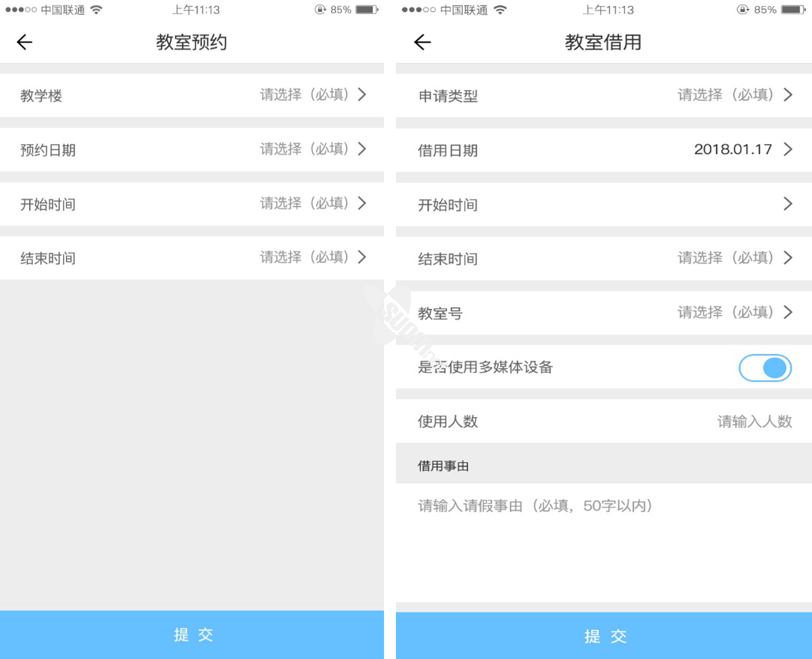812x659 pixels.
Task: Toggle 是否使用多媒体设备 switch
Action: [765, 368]
